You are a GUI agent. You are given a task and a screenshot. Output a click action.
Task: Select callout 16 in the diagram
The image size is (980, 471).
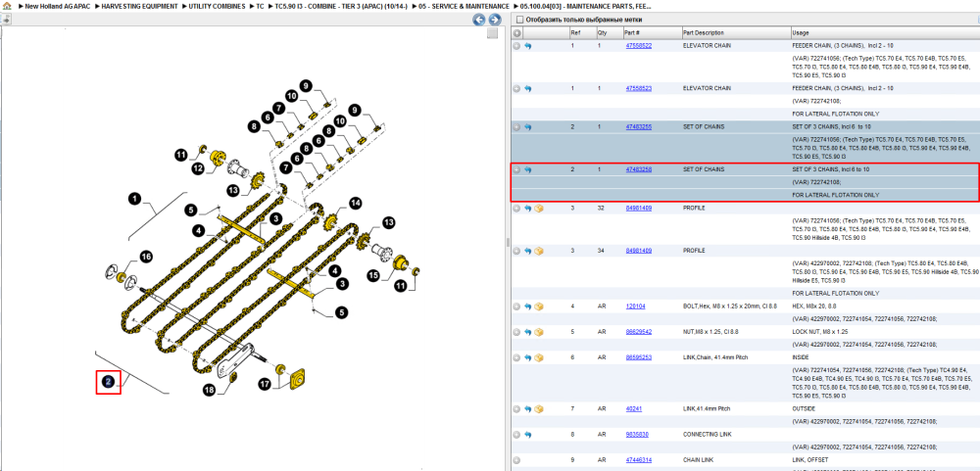145,257
